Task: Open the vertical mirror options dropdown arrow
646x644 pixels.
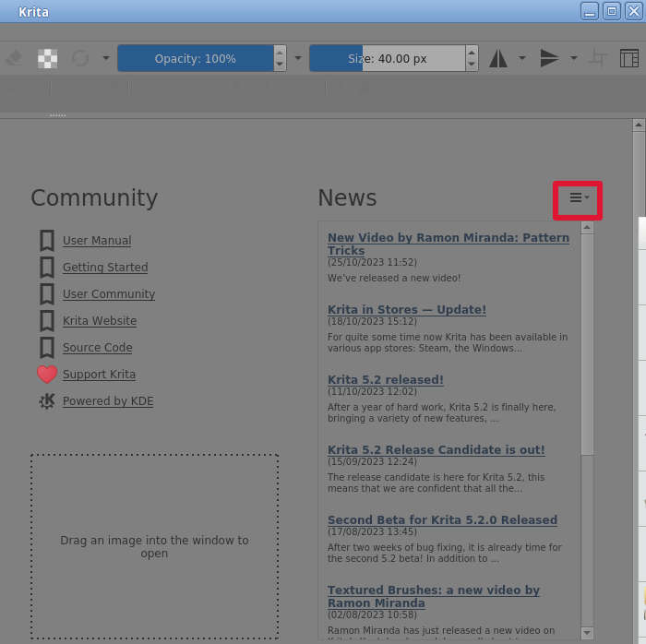Action: 573,58
